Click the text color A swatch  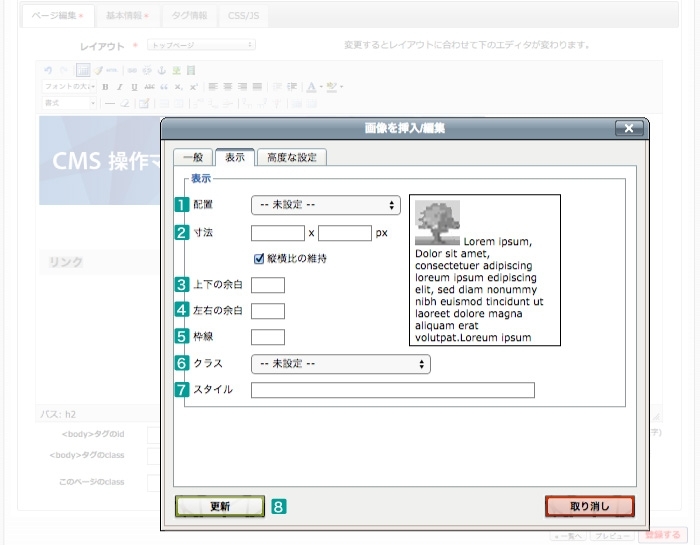coord(312,87)
